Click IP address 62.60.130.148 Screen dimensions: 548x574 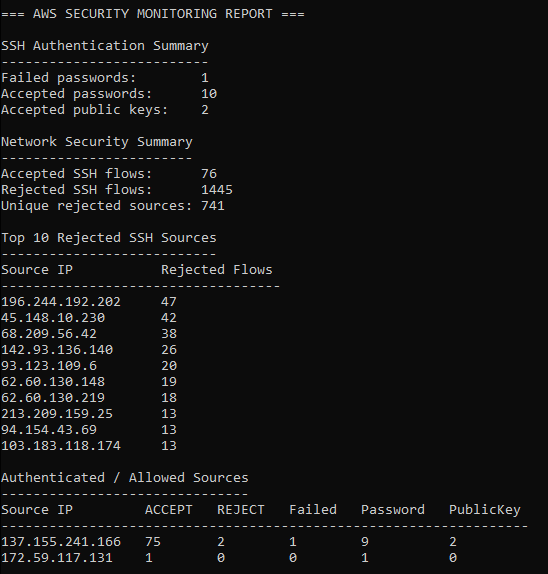[53, 382]
